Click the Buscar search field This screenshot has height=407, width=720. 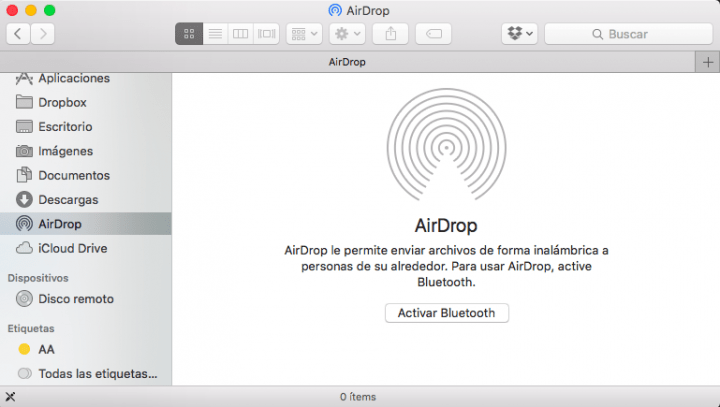[x=628, y=34]
